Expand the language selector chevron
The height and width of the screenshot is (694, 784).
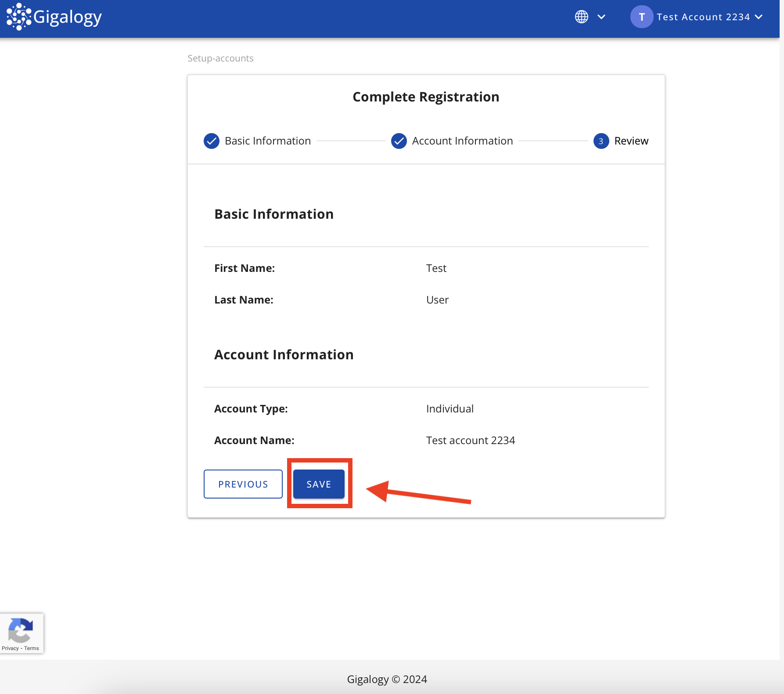[x=601, y=17]
